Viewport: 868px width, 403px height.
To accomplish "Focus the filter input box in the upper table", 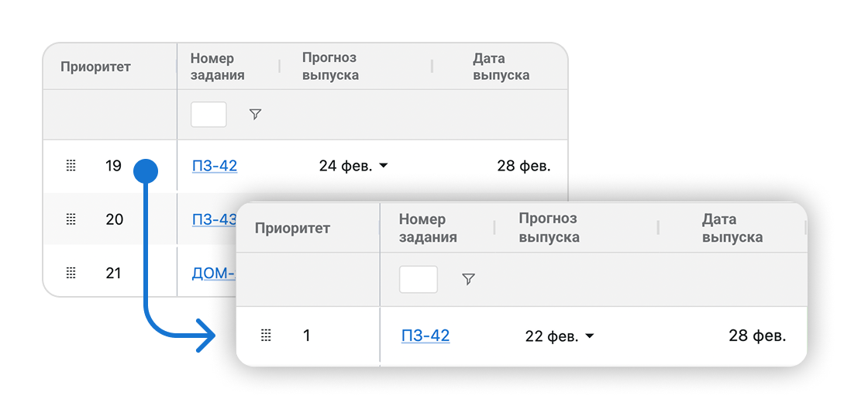I will pos(208,114).
